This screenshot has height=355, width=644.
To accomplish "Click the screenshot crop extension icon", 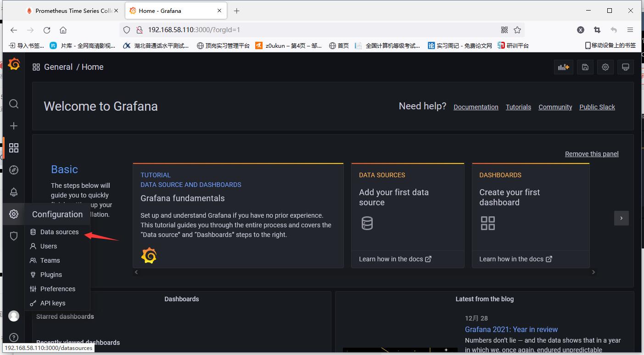I will click(597, 30).
